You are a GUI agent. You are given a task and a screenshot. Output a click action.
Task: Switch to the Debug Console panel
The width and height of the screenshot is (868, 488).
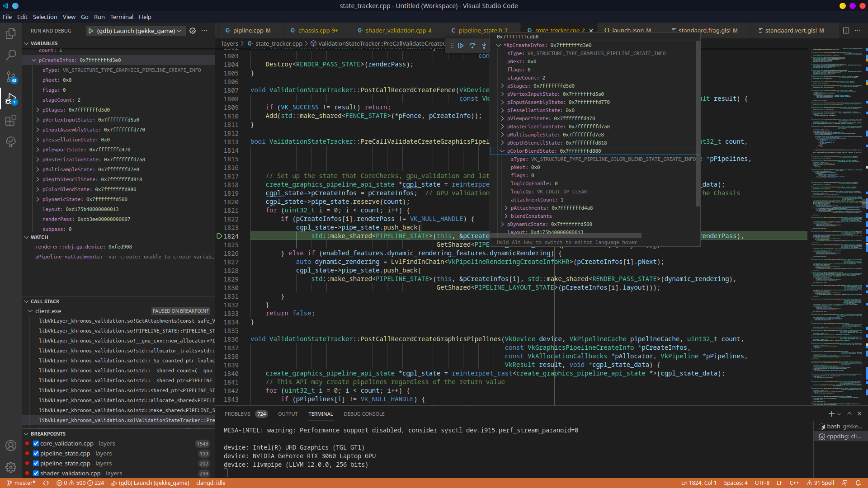point(364,413)
